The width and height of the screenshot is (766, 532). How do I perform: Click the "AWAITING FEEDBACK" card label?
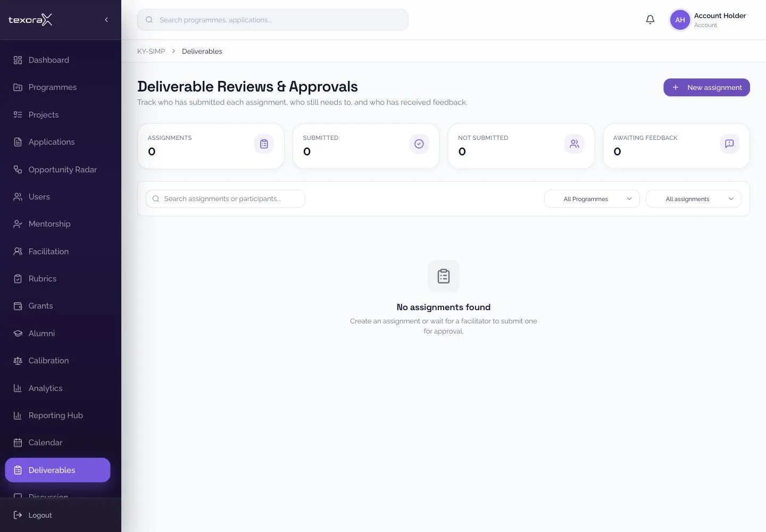(x=645, y=138)
